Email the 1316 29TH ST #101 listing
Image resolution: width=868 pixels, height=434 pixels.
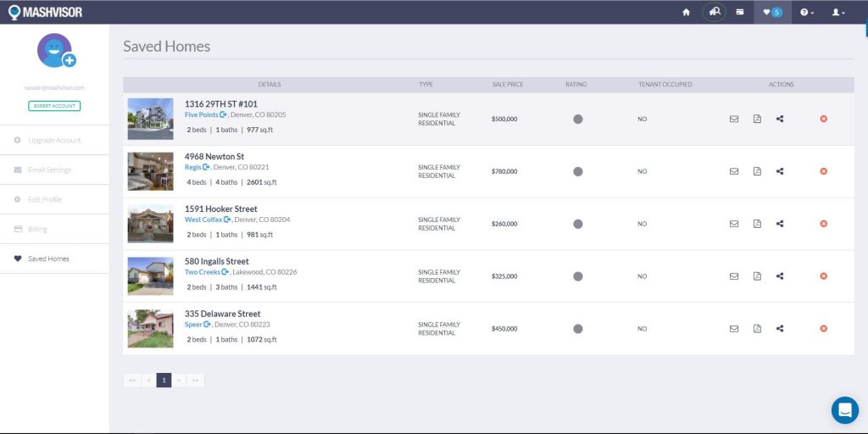click(734, 119)
